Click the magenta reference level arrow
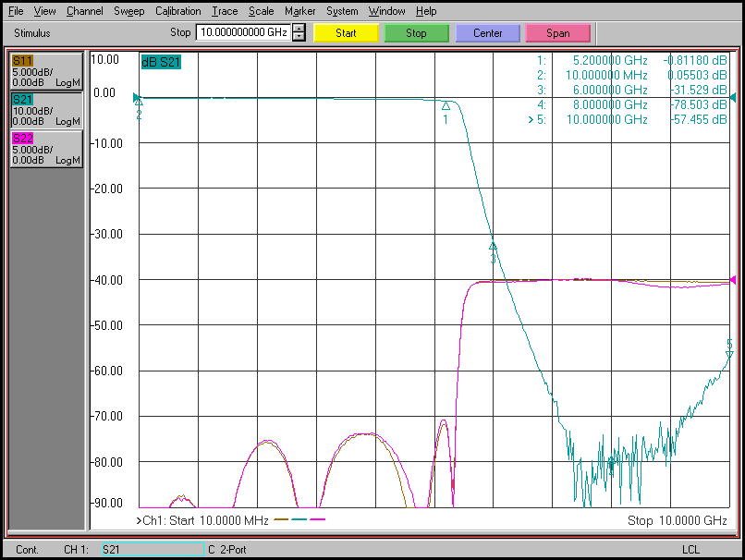 pos(733,279)
